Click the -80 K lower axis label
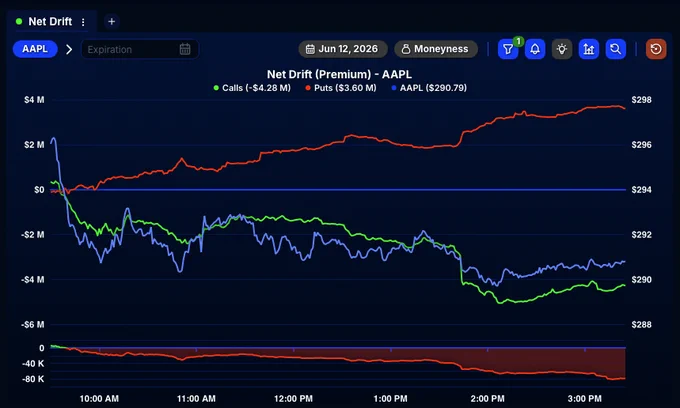This screenshot has height=408, width=680. tap(33, 379)
